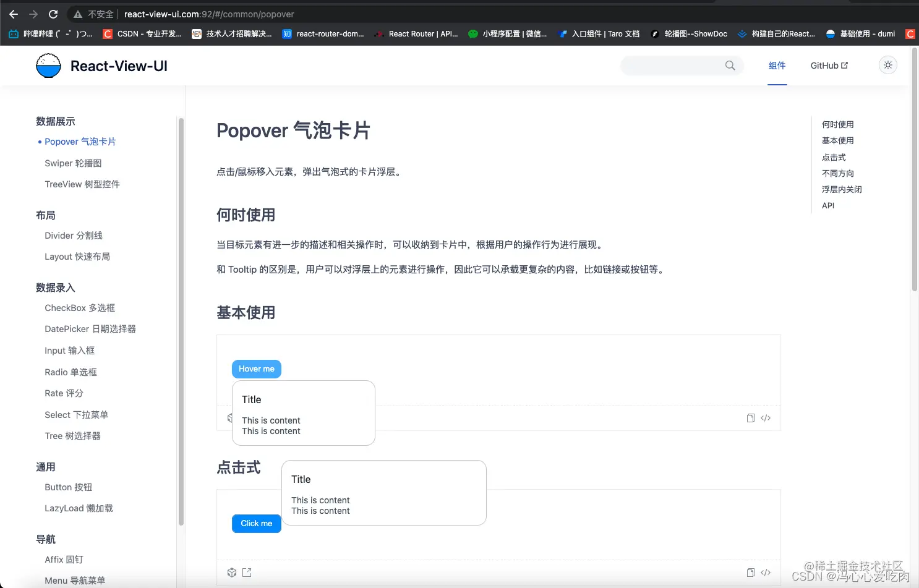Jump to the API anchor link
This screenshot has height=588, width=919.
(827, 205)
